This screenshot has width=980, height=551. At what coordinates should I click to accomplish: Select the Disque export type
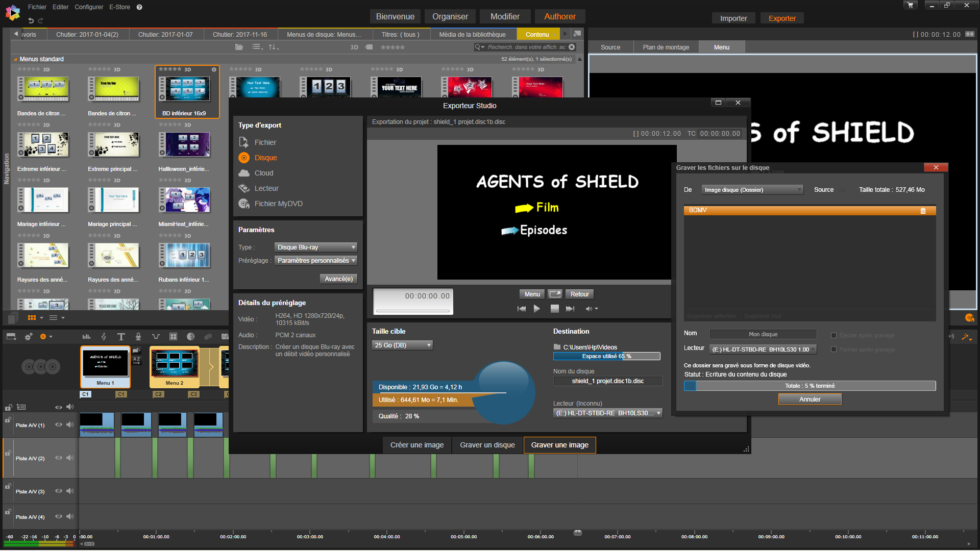(258, 158)
